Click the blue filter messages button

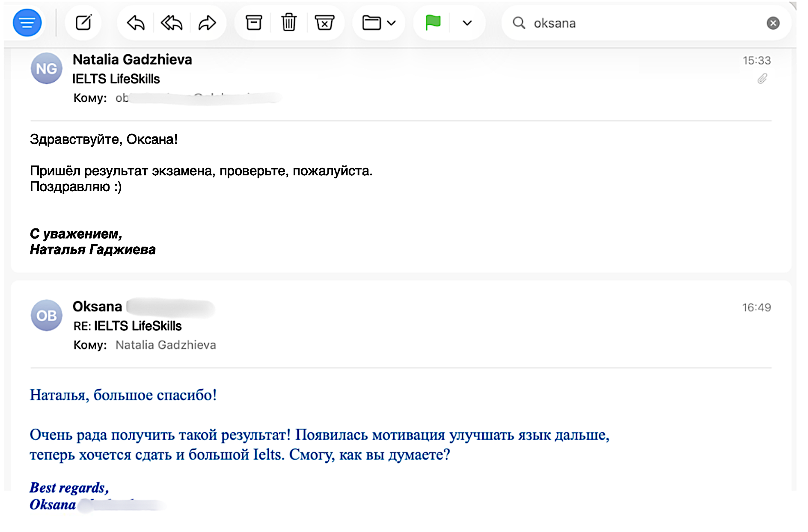point(27,23)
